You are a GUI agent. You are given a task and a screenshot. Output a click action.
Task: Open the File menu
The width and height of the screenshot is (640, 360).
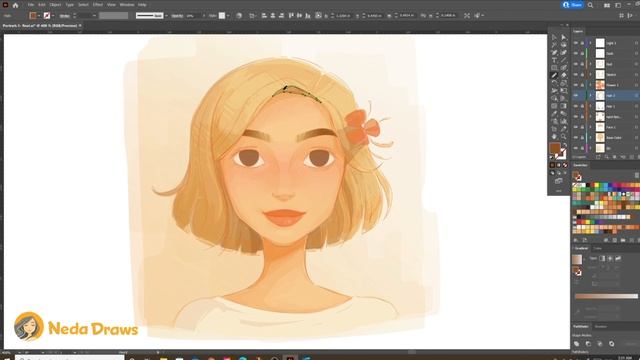tap(31, 5)
